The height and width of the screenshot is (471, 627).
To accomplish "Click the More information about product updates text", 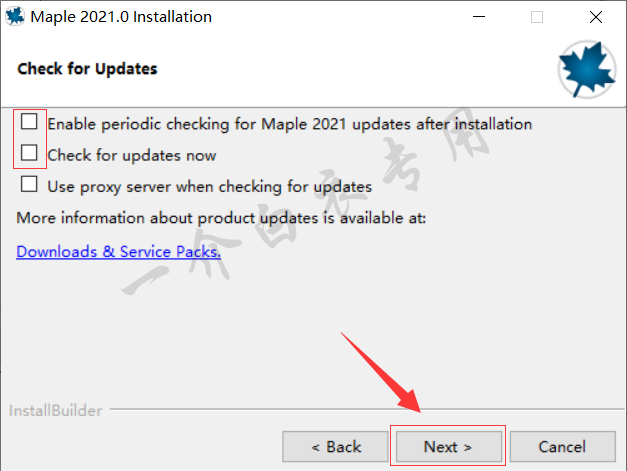I will pyautogui.click(x=221, y=218).
